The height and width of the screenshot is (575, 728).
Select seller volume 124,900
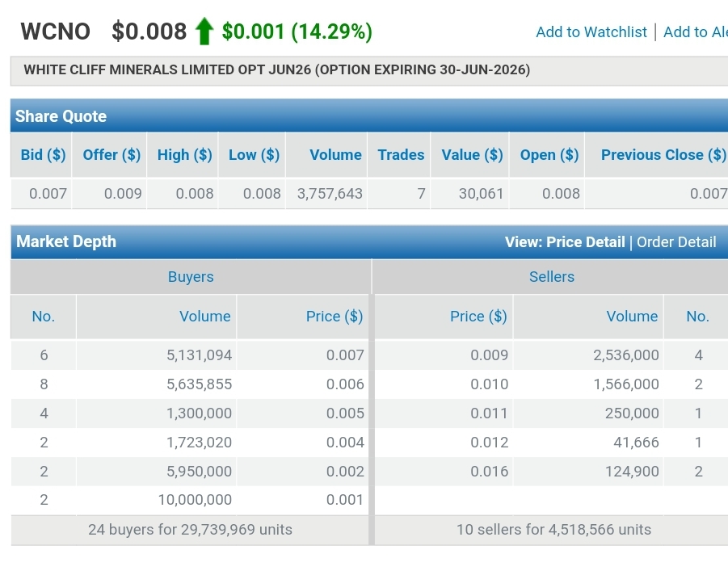[x=632, y=472]
